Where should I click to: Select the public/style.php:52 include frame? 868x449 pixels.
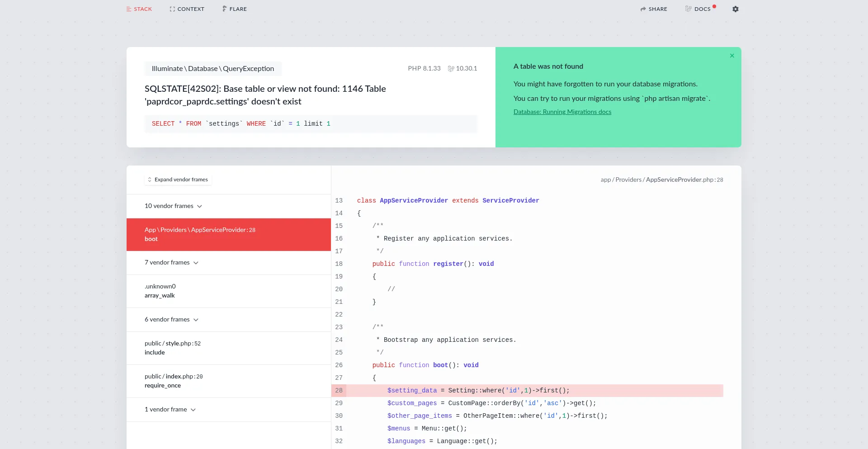click(x=228, y=348)
